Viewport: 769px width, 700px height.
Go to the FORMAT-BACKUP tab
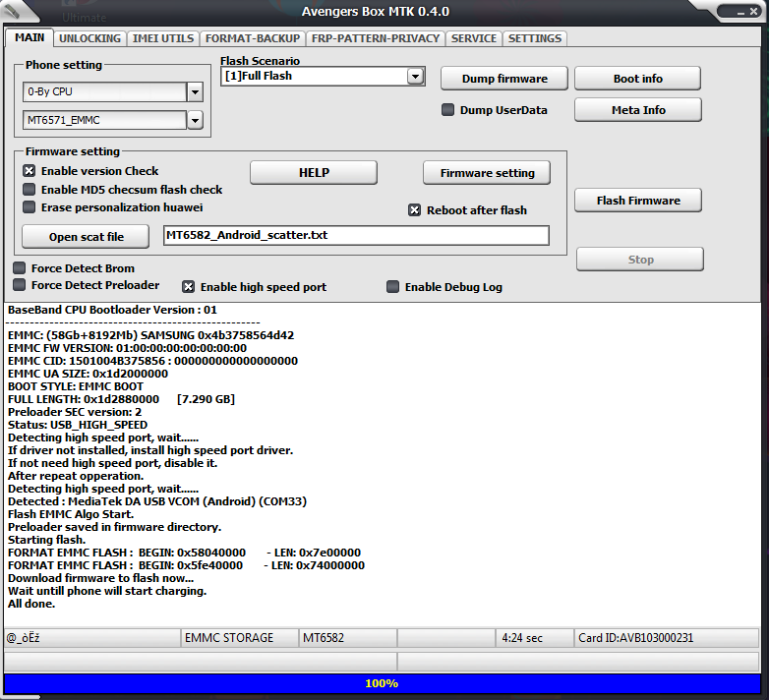253,38
